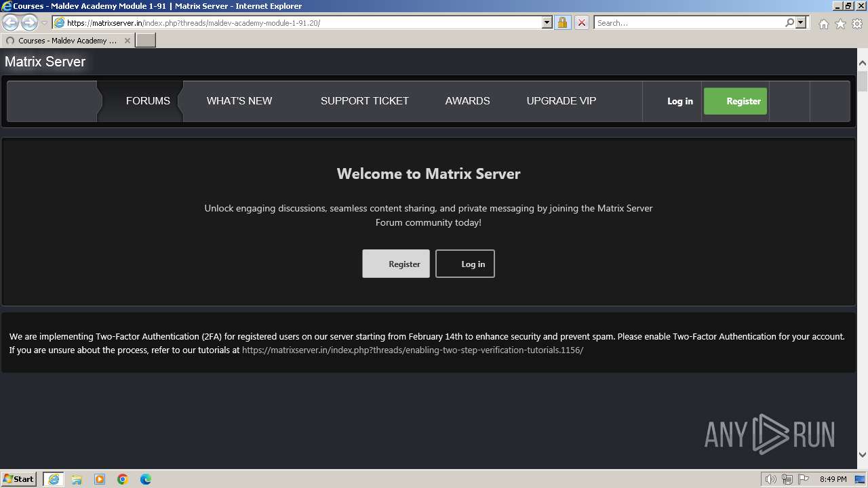The height and width of the screenshot is (488, 868).
Task: Open the Home icon
Action: pos(823,24)
